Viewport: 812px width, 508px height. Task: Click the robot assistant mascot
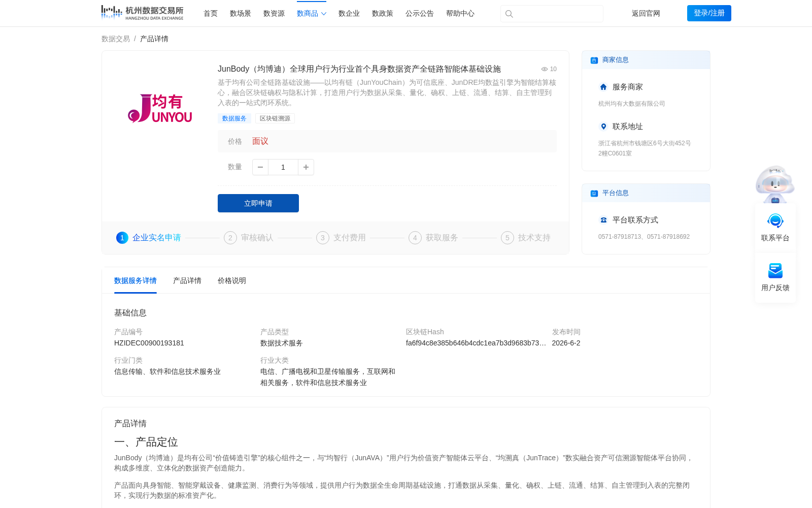(x=775, y=184)
